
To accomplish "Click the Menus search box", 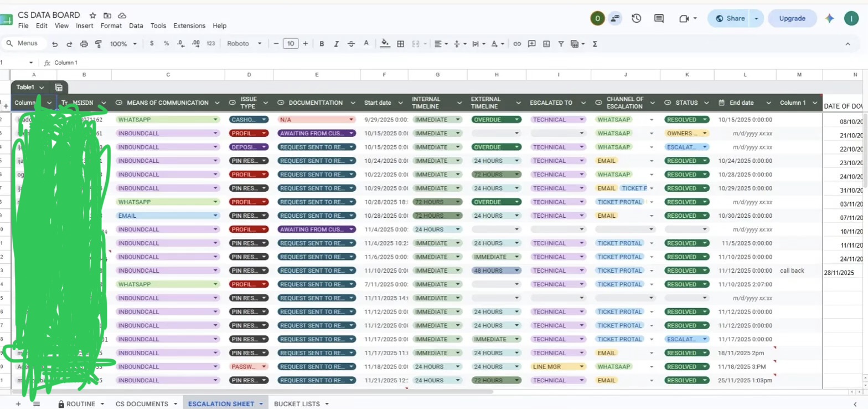I will 22,43.
